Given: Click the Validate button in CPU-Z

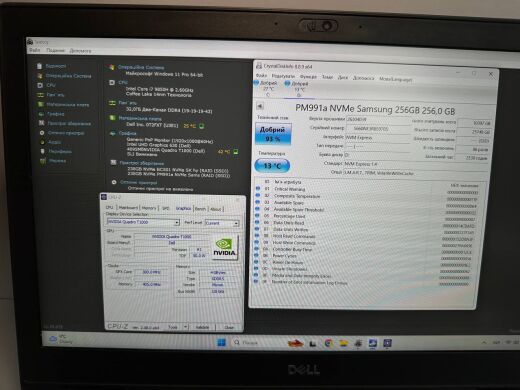Looking at the screenshot, I should pos(202,327).
